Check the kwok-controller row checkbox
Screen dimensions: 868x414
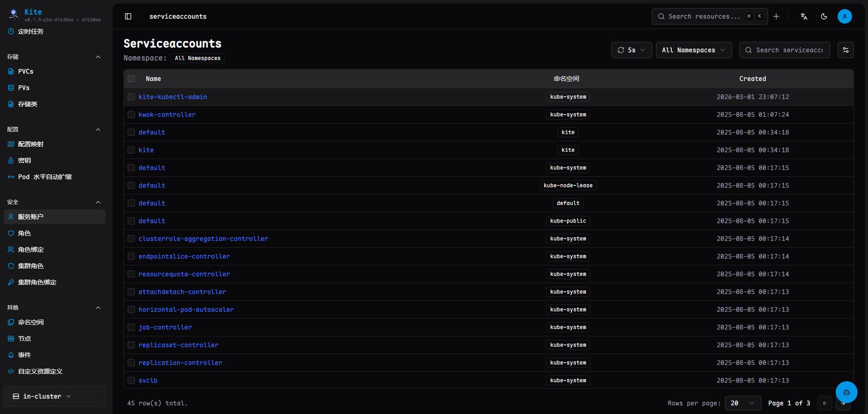coord(131,115)
